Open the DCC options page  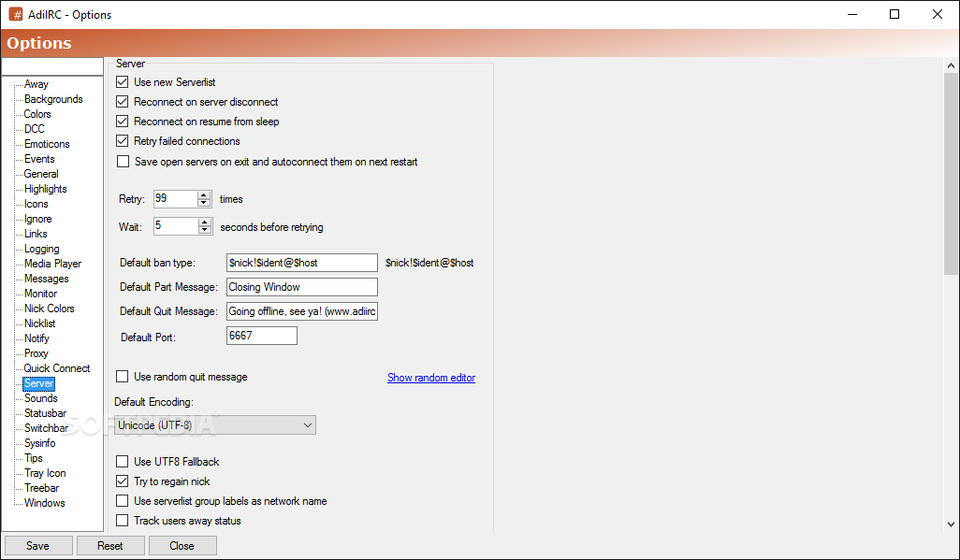click(35, 129)
